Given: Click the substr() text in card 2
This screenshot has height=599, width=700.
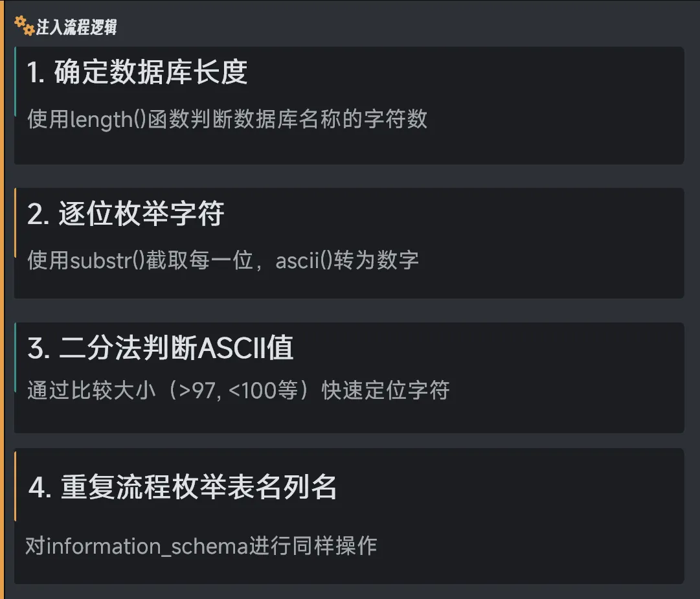Looking at the screenshot, I should [x=103, y=260].
